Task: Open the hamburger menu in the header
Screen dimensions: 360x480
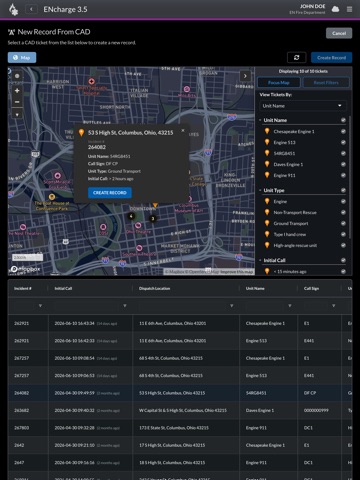Action: point(349,9)
